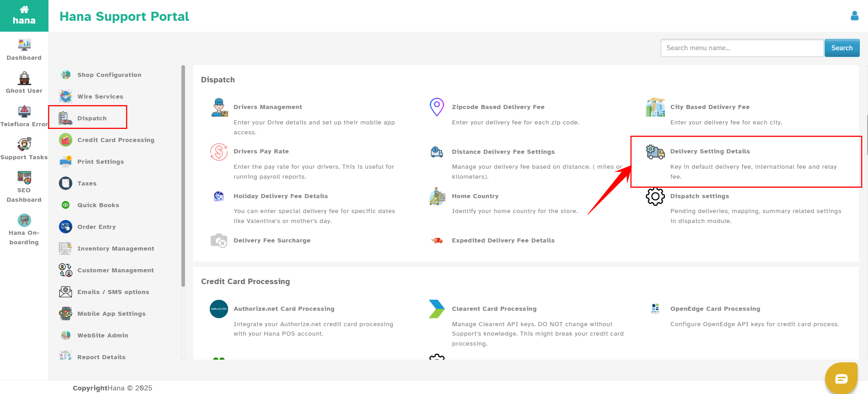The height and width of the screenshot is (394, 868).
Task: Click the Drivers Management driver icon
Action: point(219,107)
